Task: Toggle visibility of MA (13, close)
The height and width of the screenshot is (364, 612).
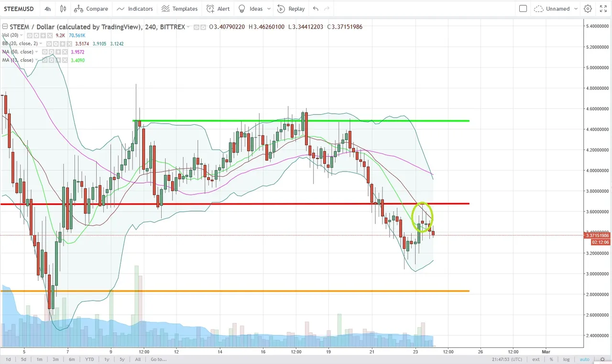Action: [x=44, y=60]
